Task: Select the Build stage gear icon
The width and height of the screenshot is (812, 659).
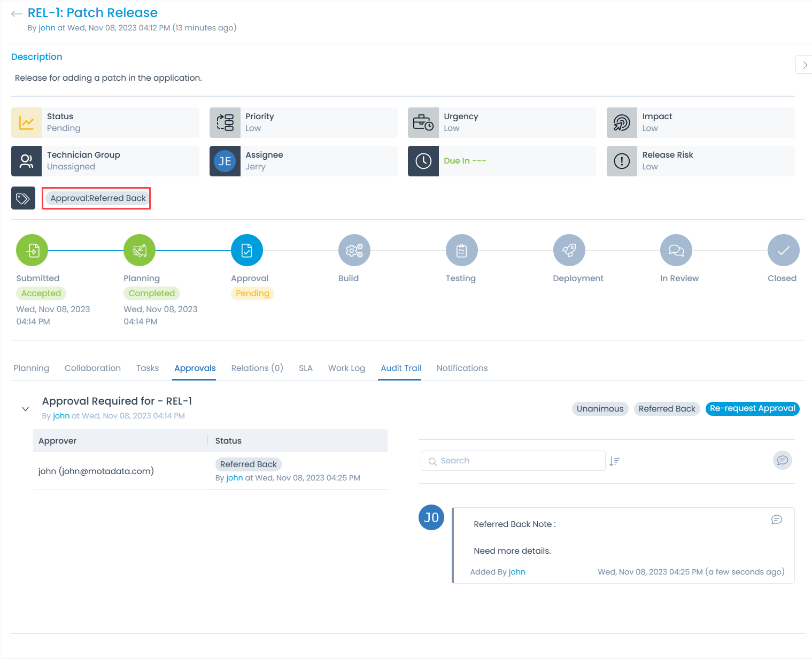Action: [x=354, y=250]
